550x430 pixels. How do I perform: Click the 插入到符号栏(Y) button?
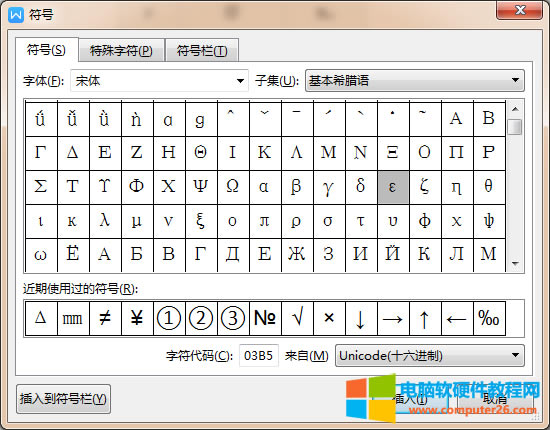[63, 399]
